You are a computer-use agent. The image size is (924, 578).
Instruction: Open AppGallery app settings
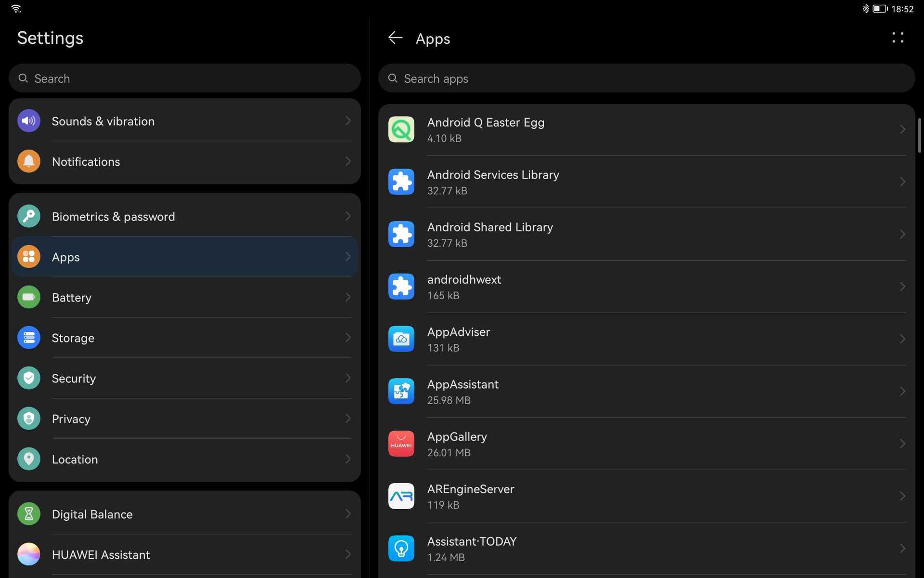point(647,444)
